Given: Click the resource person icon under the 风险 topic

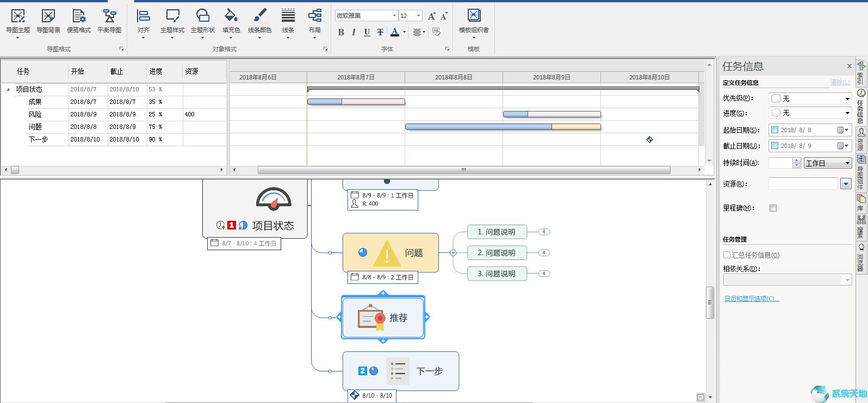Looking at the screenshot, I should [x=355, y=203].
